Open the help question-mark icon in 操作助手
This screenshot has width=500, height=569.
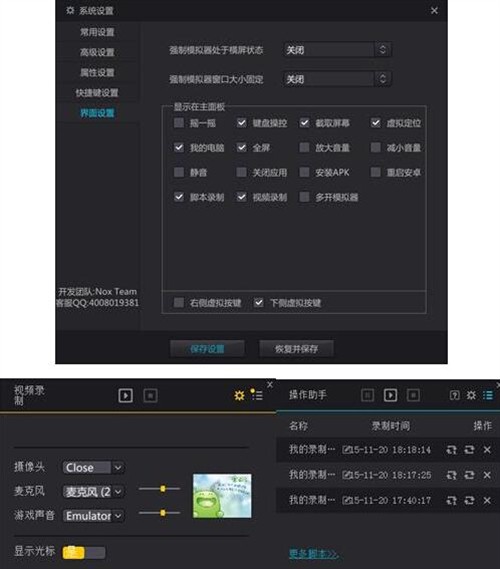pyautogui.click(x=455, y=395)
